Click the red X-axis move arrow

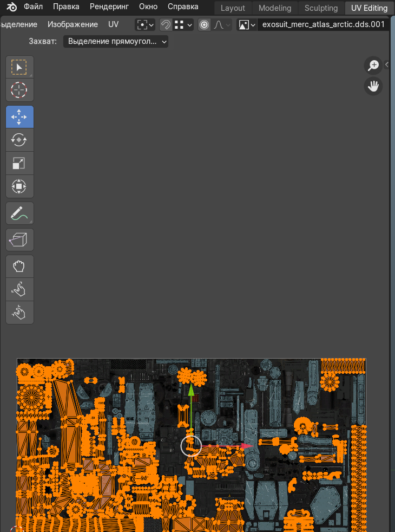247,446
